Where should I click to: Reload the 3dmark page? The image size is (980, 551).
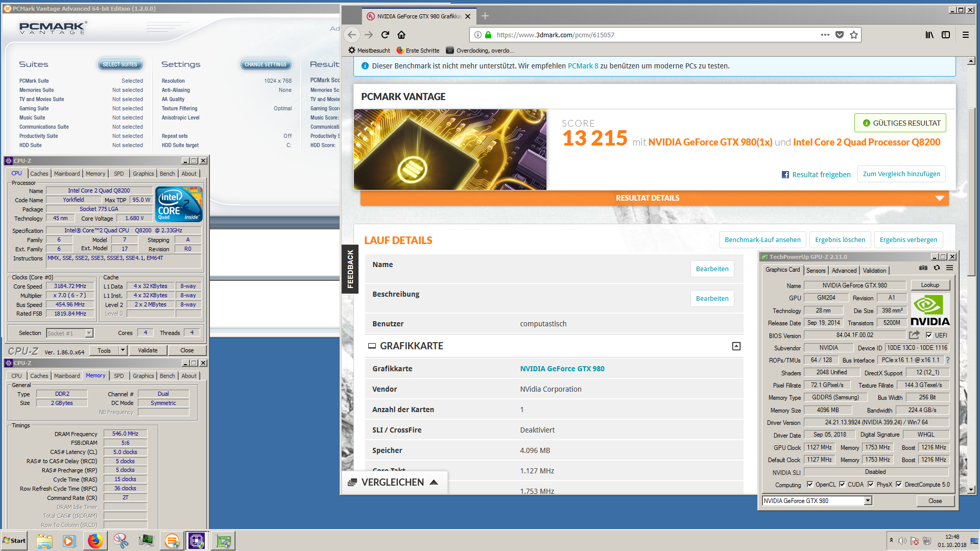pyautogui.click(x=385, y=35)
